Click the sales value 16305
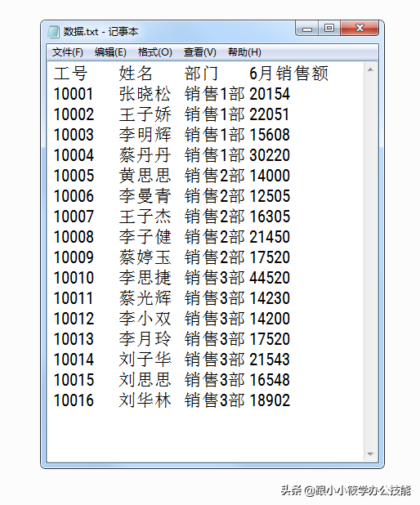420x505 pixels. (x=270, y=217)
